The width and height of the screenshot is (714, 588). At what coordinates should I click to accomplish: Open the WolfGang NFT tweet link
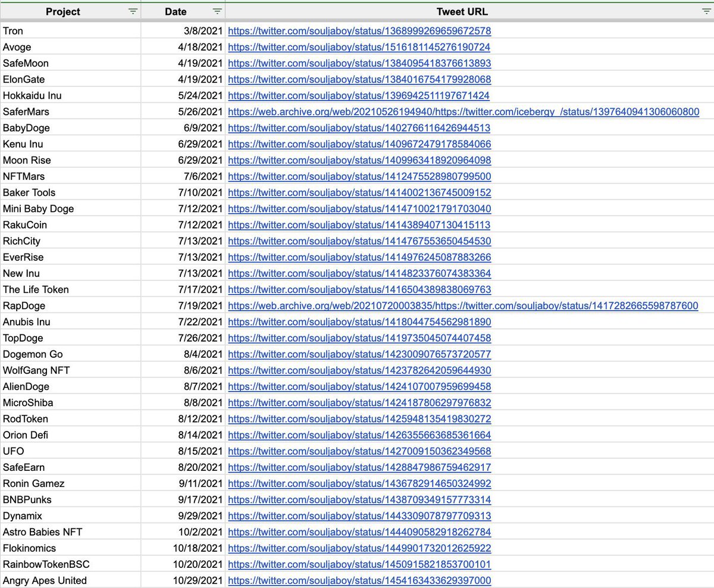tap(359, 370)
